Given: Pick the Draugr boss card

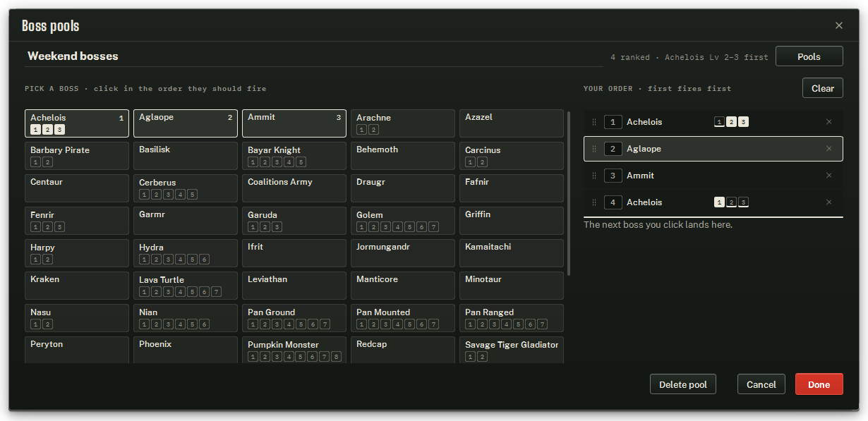Looking at the screenshot, I should click(x=403, y=188).
